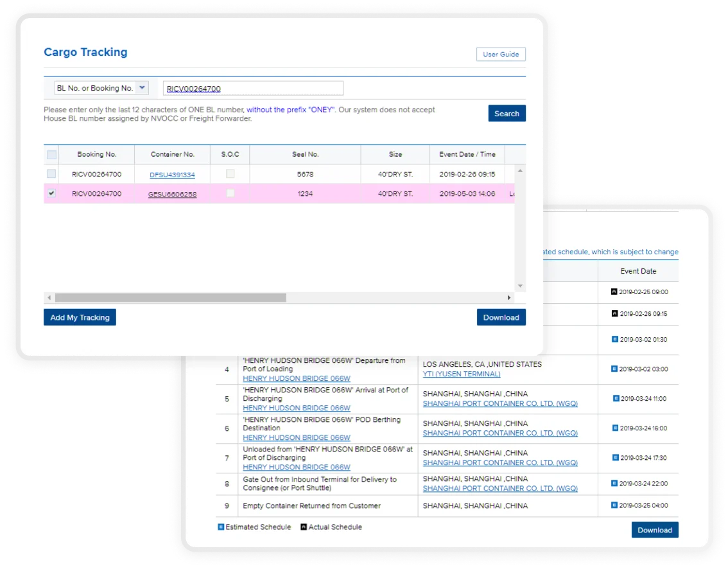Click the horizontal scrollbar left arrow

pyautogui.click(x=49, y=298)
